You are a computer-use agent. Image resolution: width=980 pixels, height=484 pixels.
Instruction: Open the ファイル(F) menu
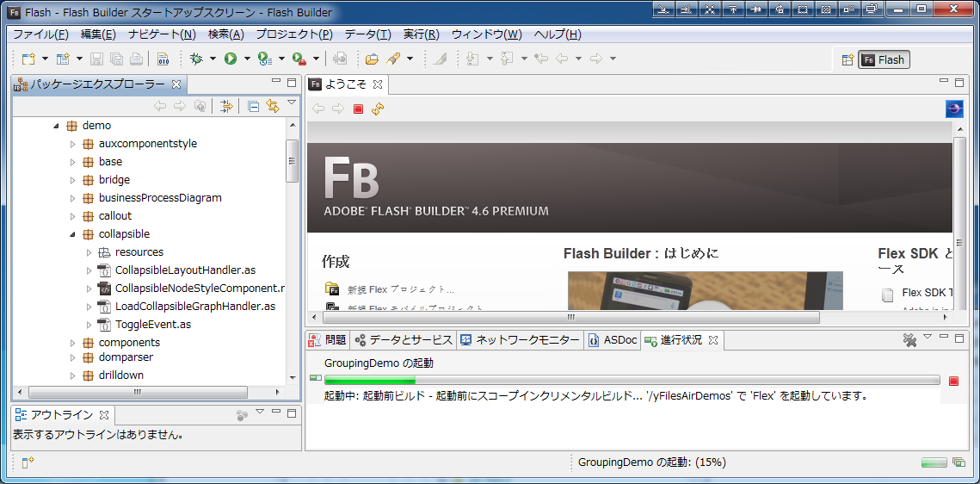41,34
